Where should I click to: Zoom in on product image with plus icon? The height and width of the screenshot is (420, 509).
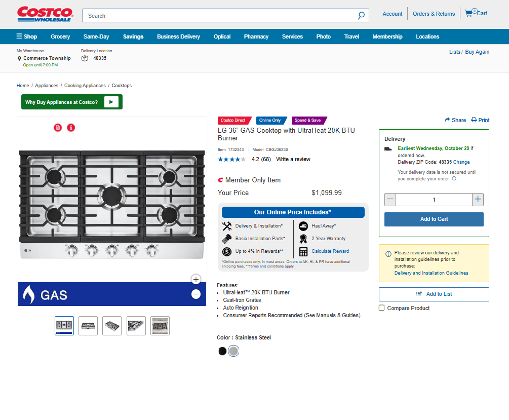[x=196, y=279]
